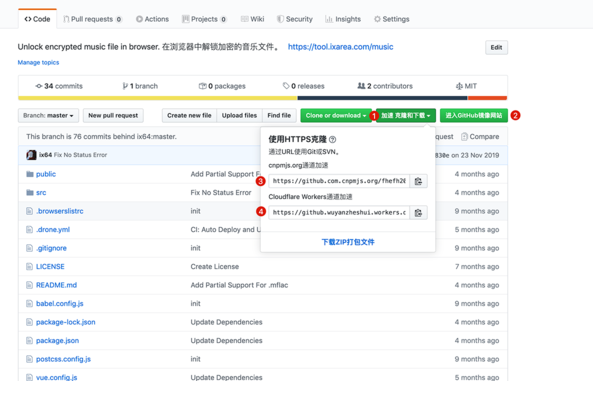Viewport: 593px width, 396px height.
Task: Click the .gitignore file icon
Action: point(29,248)
